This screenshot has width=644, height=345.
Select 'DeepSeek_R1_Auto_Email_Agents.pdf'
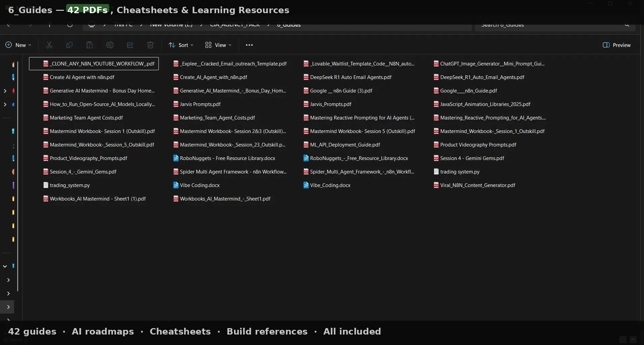pyautogui.click(x=479, y=77)
